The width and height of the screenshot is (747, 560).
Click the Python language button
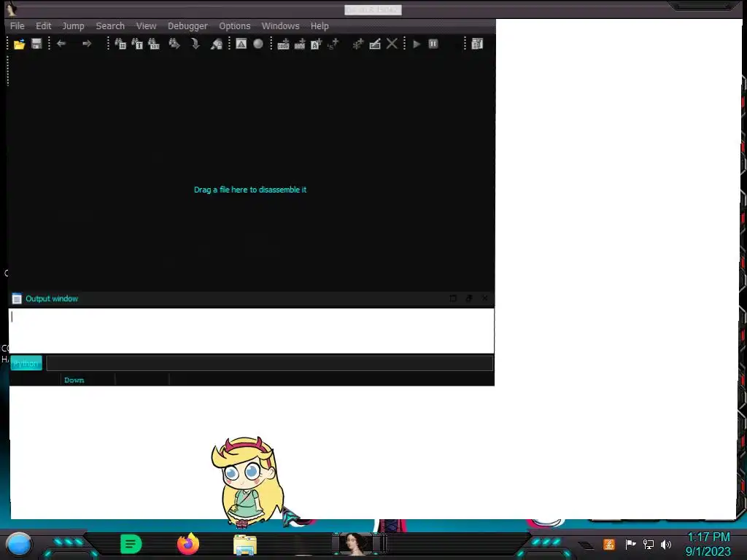pyautogui.click(x=26, y=363)
